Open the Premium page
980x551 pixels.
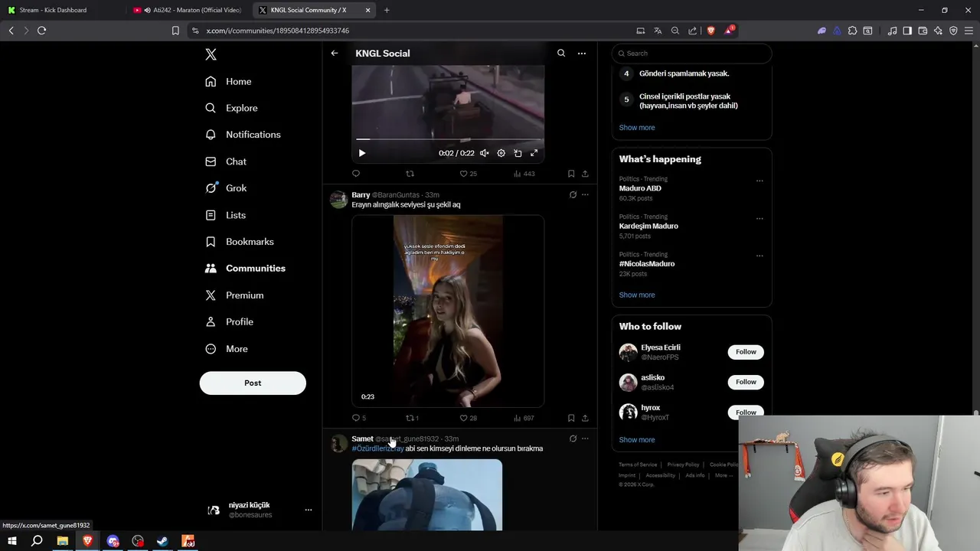click(235, 295)
